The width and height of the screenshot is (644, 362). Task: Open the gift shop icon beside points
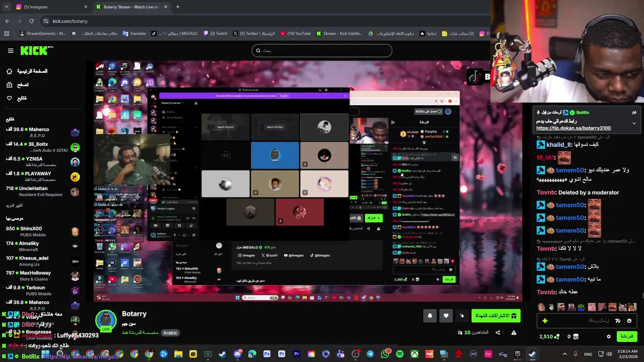[x=576, y=336]
